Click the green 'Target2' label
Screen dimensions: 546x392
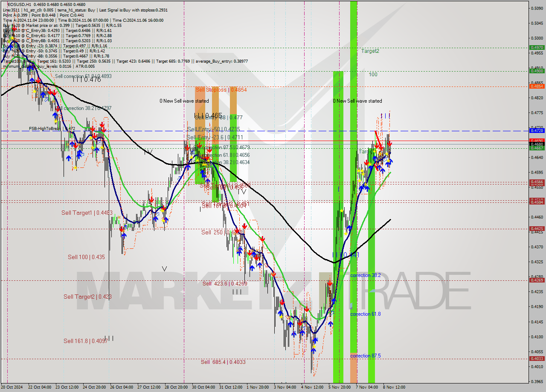click(x=370, y=51)
